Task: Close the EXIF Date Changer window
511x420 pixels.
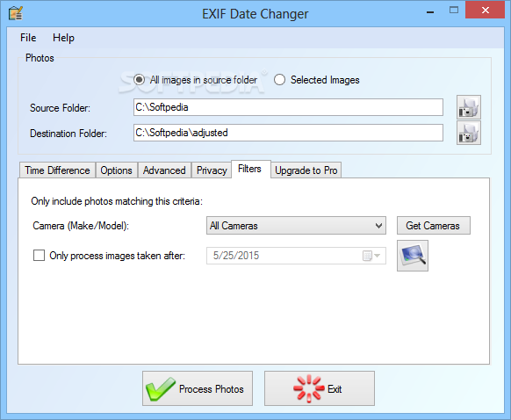Action: point(485,11)
